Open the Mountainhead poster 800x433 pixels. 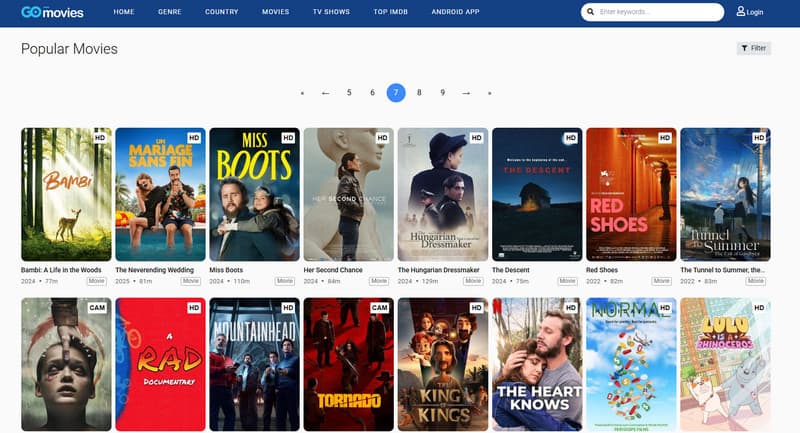255,364
